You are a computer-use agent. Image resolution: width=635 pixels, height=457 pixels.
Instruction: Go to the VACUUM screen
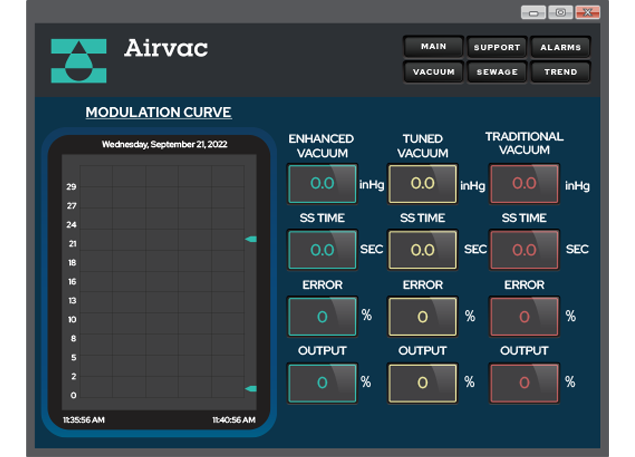[x=433, y=72]
